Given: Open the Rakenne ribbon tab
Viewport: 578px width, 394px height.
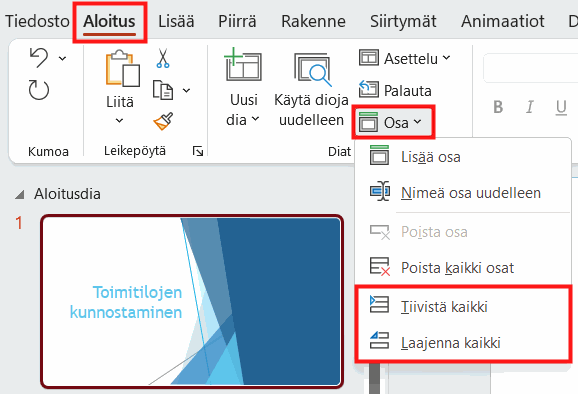Looking at the screenshot, I should point(313,21).
